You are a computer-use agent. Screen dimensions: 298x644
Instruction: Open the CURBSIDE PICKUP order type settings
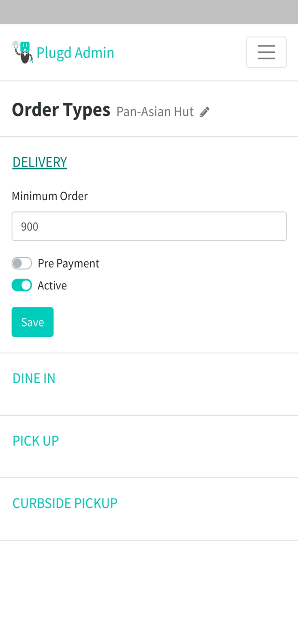tap(65, 502)
